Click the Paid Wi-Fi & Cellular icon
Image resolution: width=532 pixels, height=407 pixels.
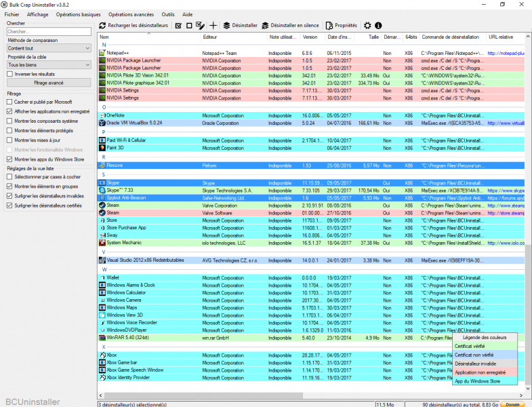pyautogui.click(x=102, y=140)
